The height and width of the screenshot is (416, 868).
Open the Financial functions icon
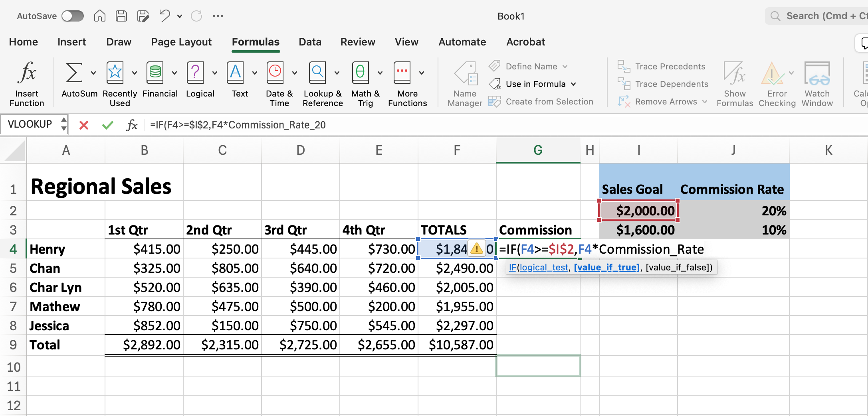coord(155,73)
